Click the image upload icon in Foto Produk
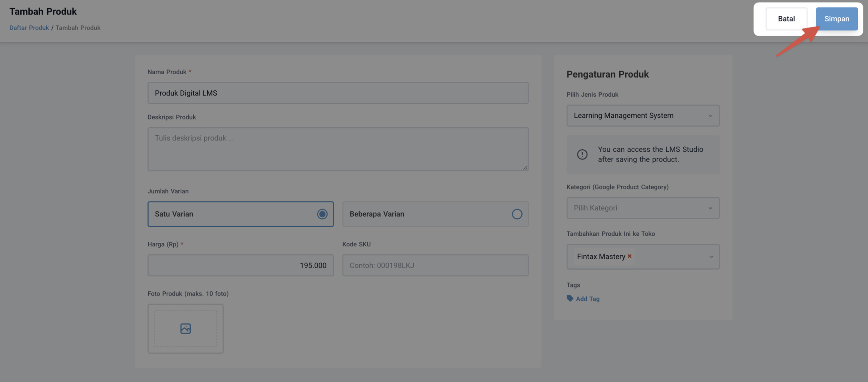 185,329
